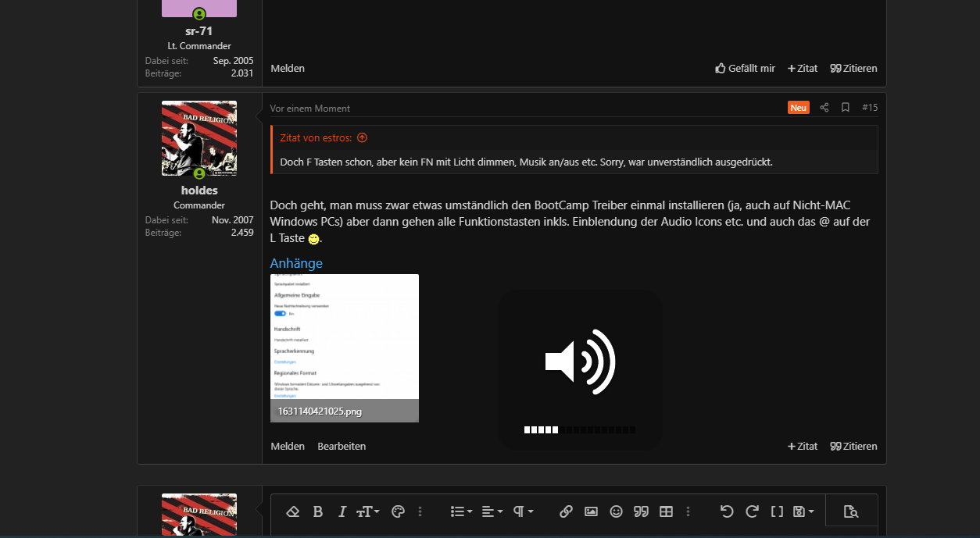Click the 'Anhänge' heading
This screenshot has height=538, width=980.
point(296,263)
